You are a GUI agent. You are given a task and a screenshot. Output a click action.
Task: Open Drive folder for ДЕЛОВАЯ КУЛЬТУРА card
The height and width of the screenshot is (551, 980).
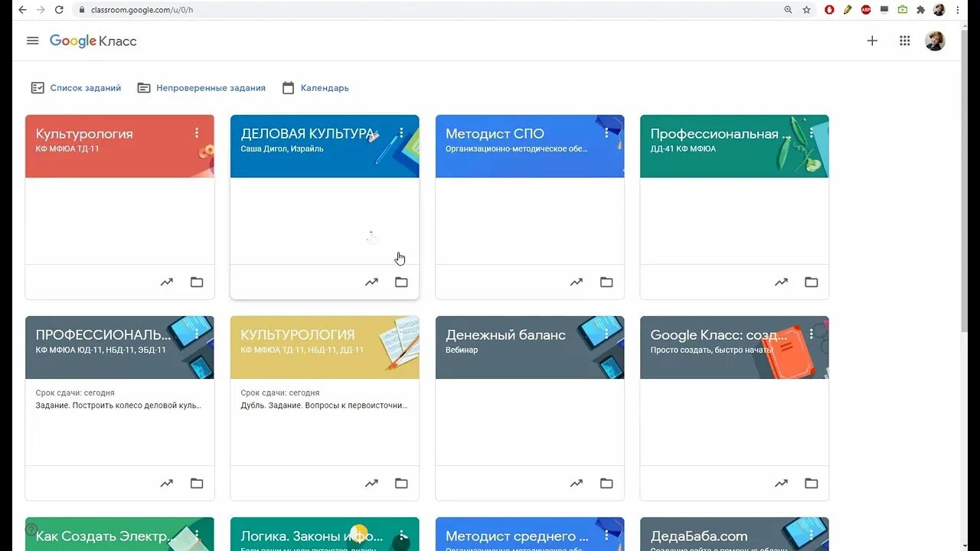[401, 282]
